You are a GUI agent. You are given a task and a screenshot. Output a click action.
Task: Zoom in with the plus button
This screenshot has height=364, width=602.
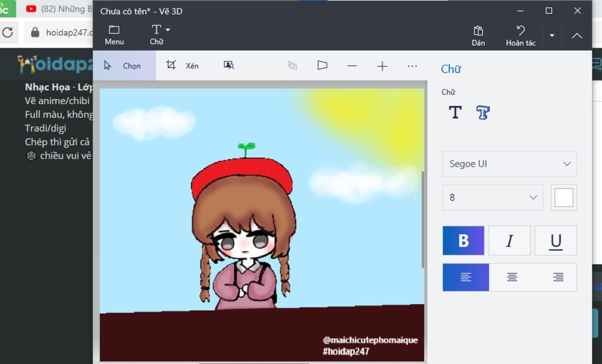tap(382, 66)
